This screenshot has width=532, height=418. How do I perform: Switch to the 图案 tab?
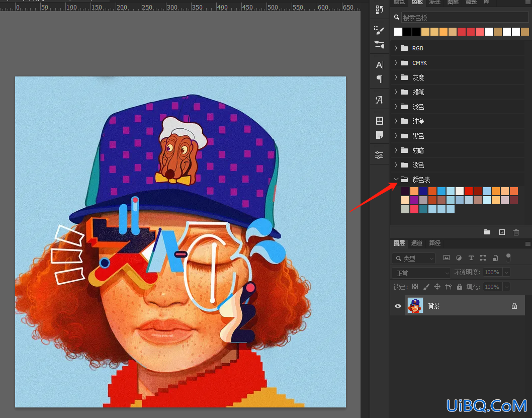(453, 2)
